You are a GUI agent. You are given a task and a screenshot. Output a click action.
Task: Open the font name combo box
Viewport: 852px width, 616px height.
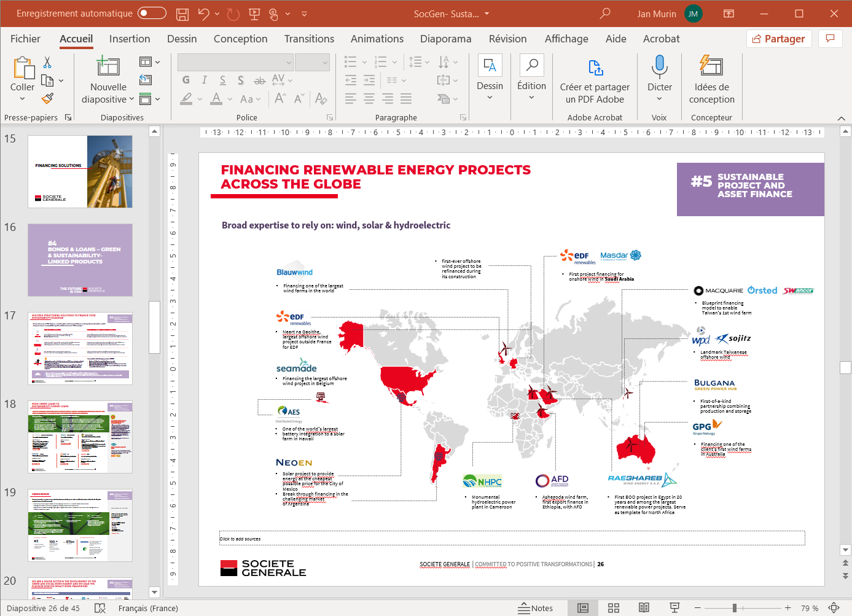(236, 62)
